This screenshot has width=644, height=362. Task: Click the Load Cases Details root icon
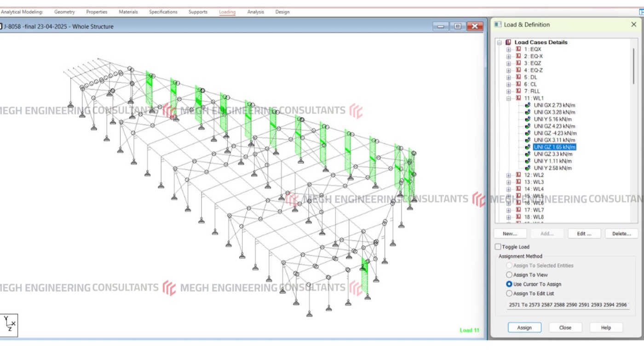(508, 42)
